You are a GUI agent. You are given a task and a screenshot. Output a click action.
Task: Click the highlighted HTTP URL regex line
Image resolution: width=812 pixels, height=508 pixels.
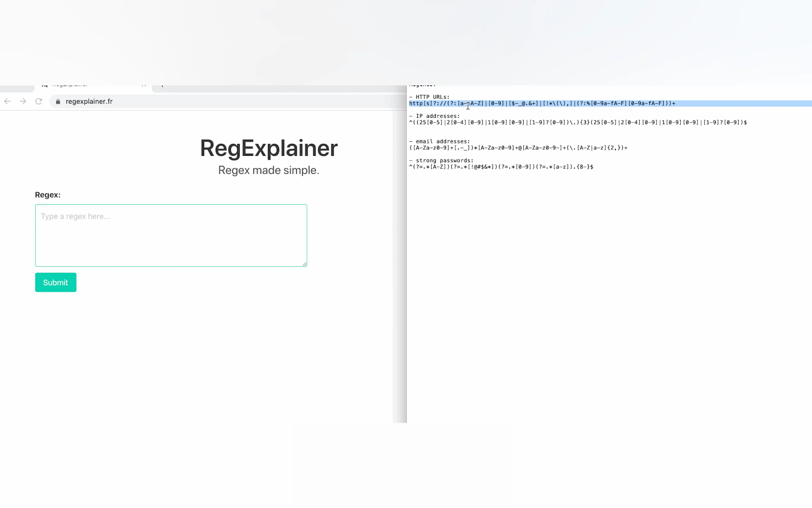coord(542,103)
